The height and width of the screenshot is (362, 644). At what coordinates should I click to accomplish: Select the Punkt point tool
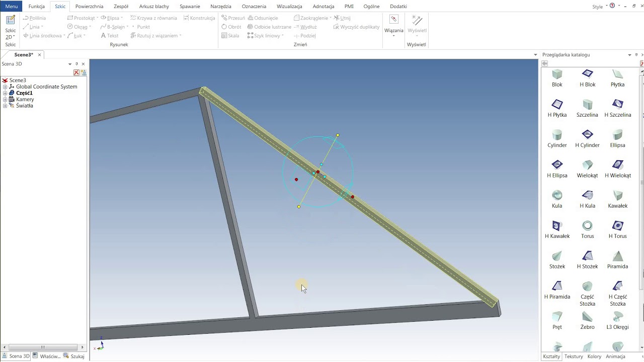140,27
